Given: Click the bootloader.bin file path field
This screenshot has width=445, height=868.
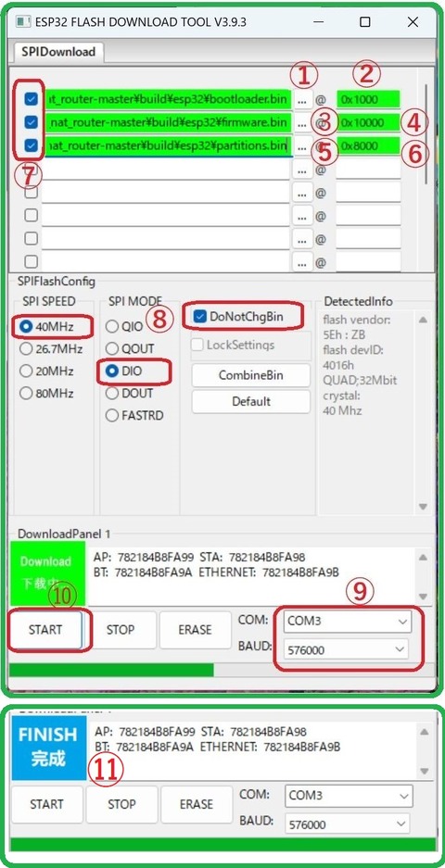Looking at the screenshot, I should pyautogui.click(x=166, y=99).
